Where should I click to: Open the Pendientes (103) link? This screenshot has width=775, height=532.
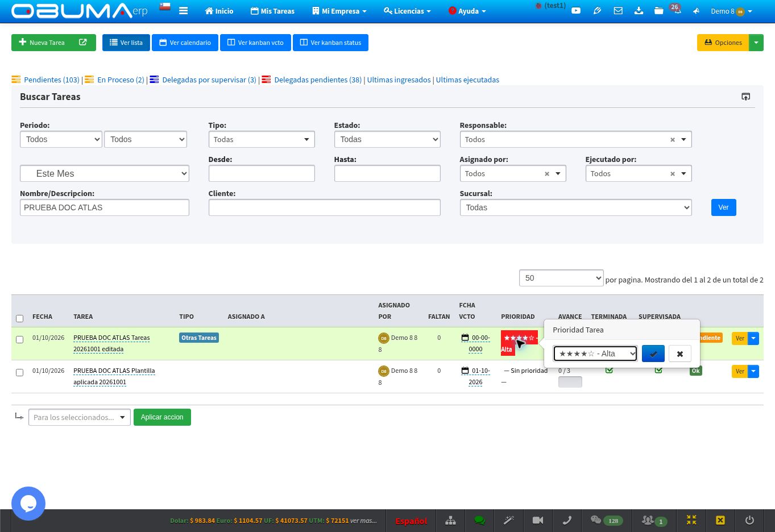[52, 80]
